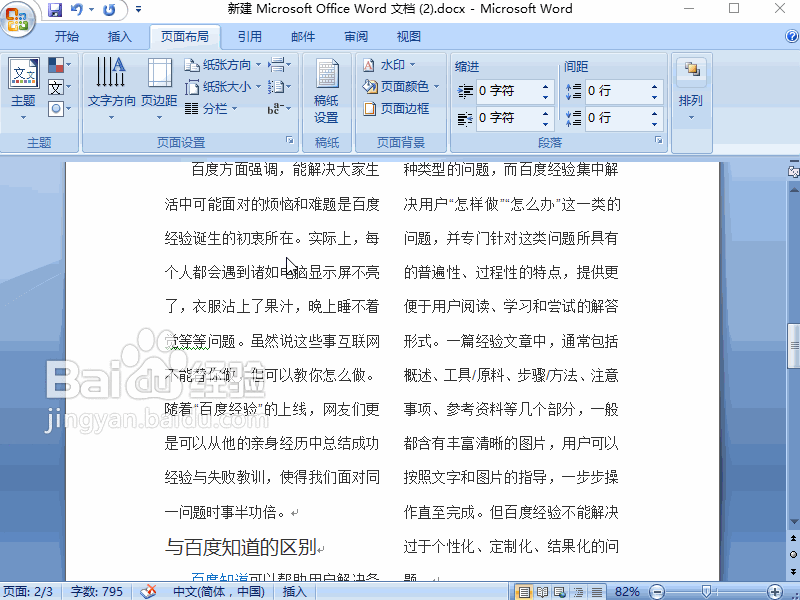
Task: Click the 百度知道 hyperlink in document
Action: pos(220,578)
